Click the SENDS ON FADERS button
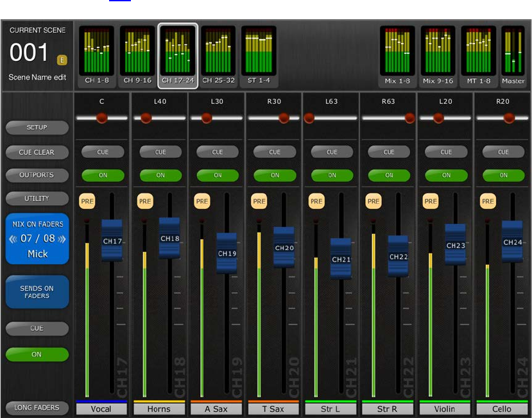The width and height of the screenshot is (532, 418). (37, 292)
